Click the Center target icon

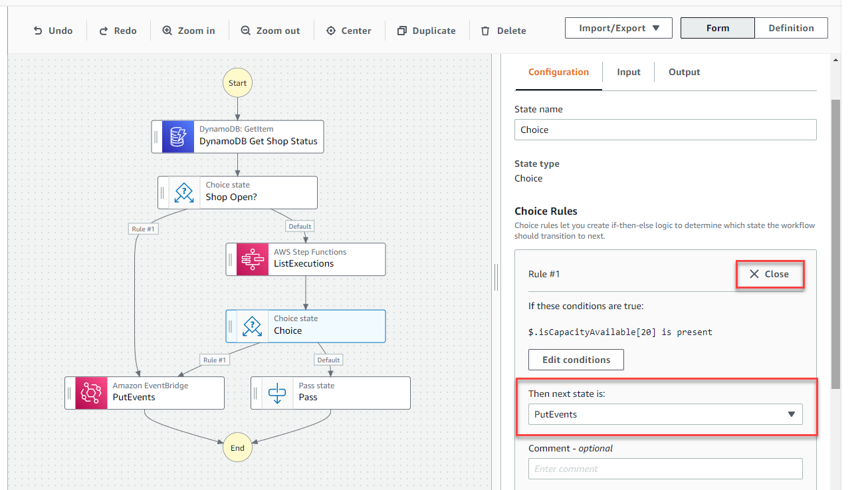click(x=331, y=31)
